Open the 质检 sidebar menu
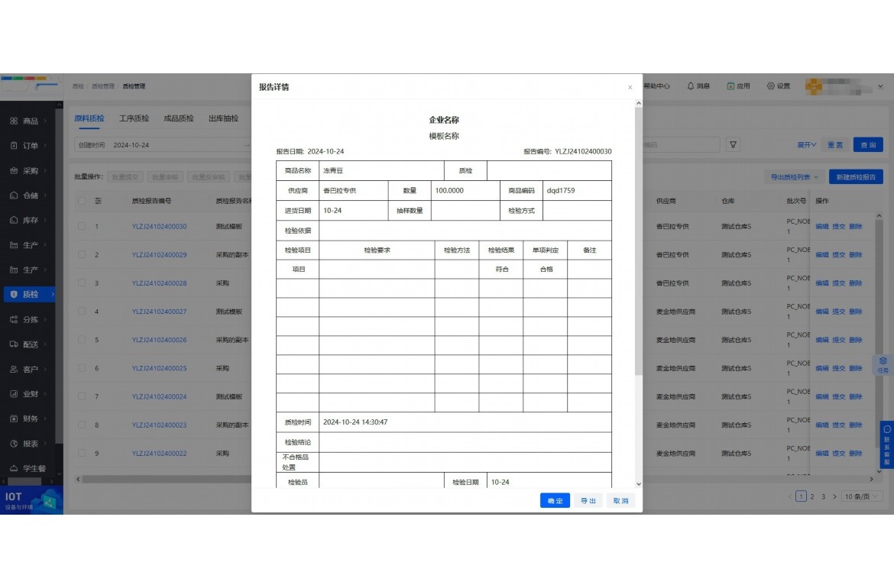Image resolution: width=894 pixels, height=588 pixels. pyautogui.click(x=29, y=295)
